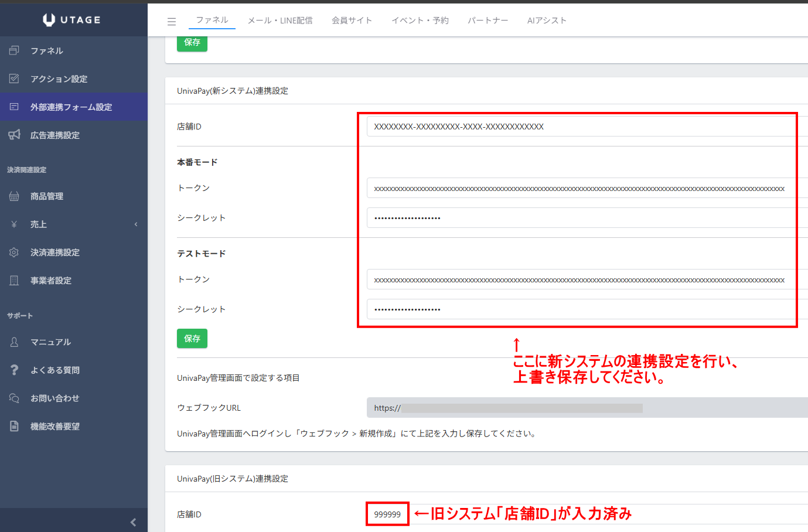Click the question mark icon for よくある質問

click(15, 370)
